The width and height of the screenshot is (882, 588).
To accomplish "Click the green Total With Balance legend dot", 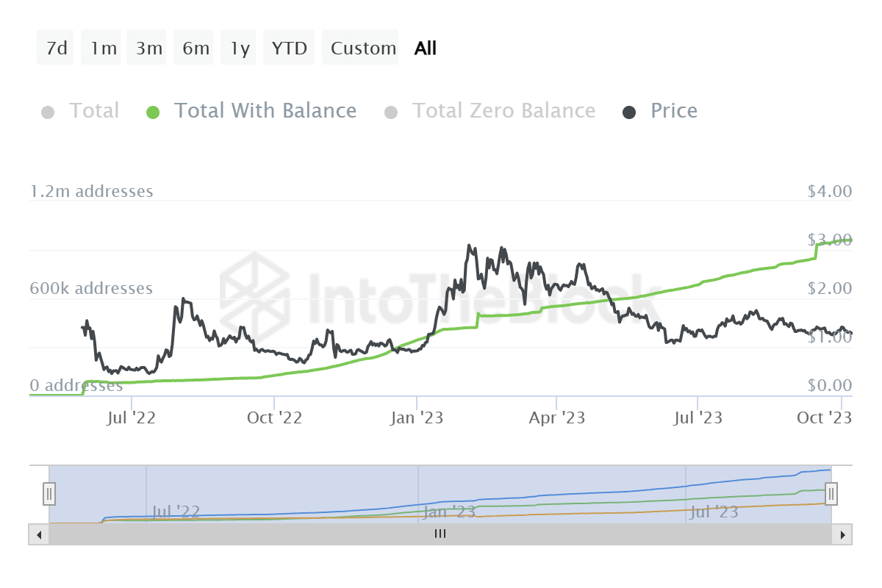I will [x=153, y=112].
